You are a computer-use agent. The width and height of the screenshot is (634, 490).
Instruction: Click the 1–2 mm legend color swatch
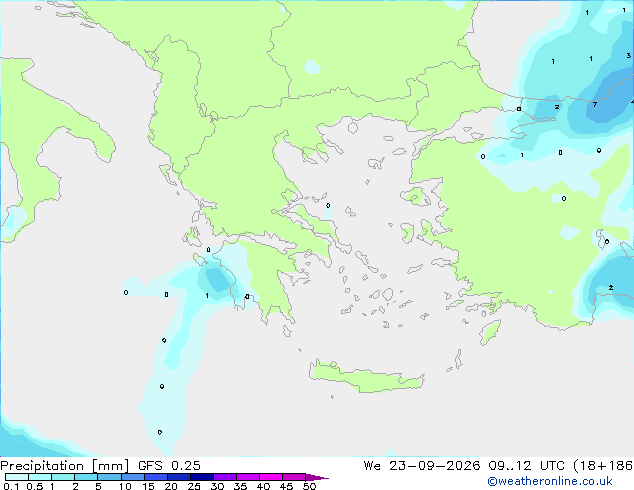coord(63,477)
